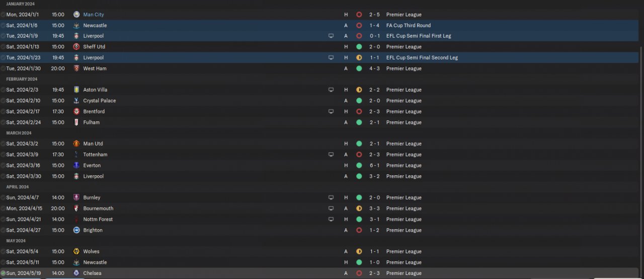Viewport: 644px width, 279px height.
Task: Click TV broadcast icon on Aston Villa row
Action: tap(331, 90)
